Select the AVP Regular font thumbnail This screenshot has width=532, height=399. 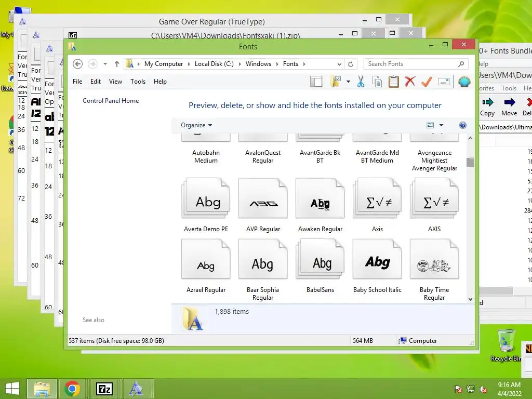(263, 198)
